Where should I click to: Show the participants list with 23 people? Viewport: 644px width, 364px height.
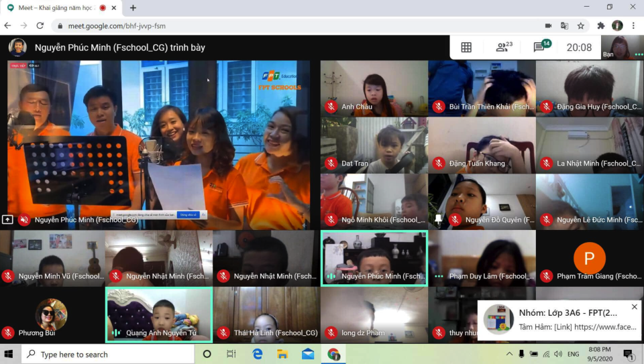503,47
